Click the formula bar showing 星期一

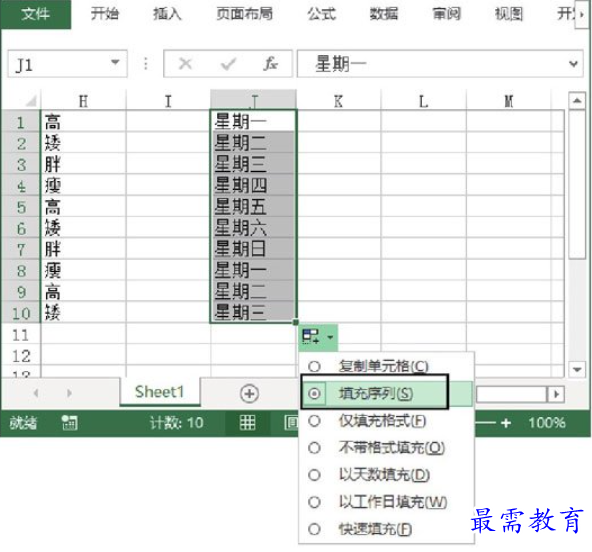pyautogui.click(x=440, y=63)
